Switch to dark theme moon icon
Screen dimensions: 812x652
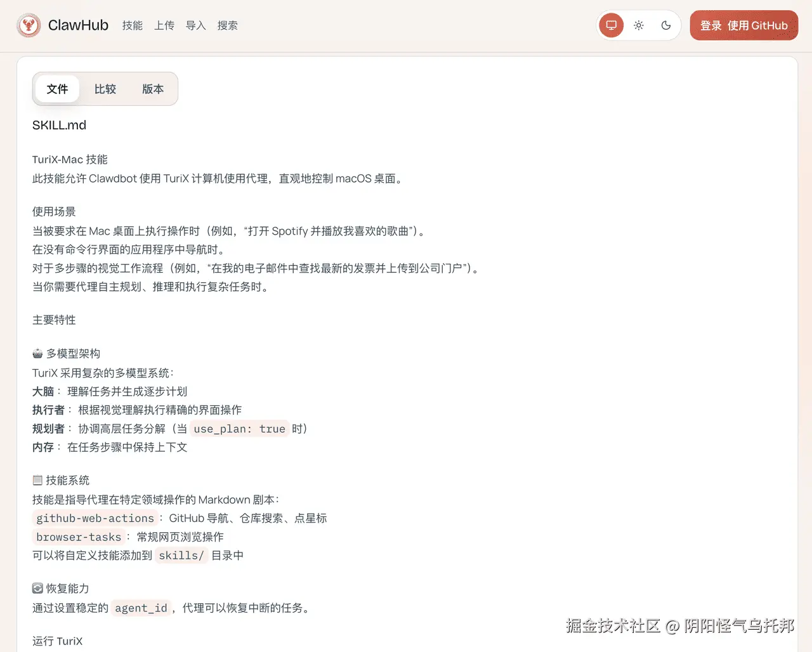click(x=666, y=25)
